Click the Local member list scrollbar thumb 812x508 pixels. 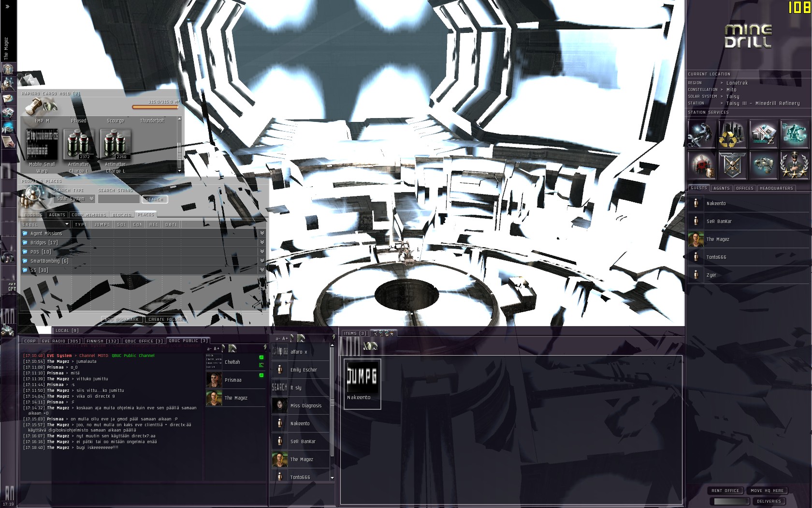pyautogui.click(x=332, y=402)
